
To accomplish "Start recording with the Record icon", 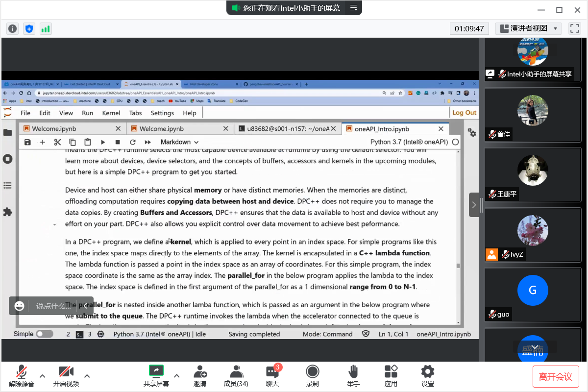I will coord(312,371).
